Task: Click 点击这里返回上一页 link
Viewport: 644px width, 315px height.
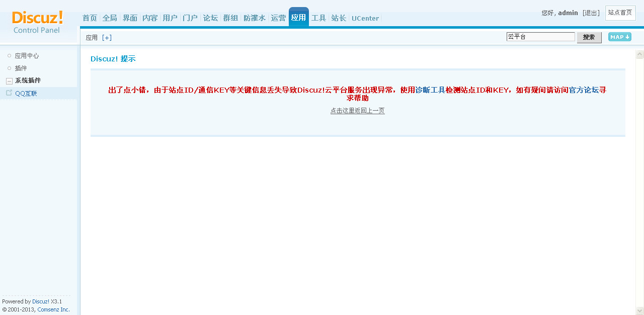Action: click(358, 111)
